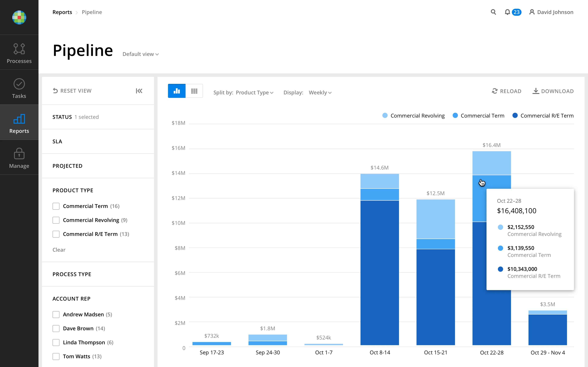The width and height of the screenshot is (588, 367).
Task: Click the notifications bell icon
Action: [507, 12]
